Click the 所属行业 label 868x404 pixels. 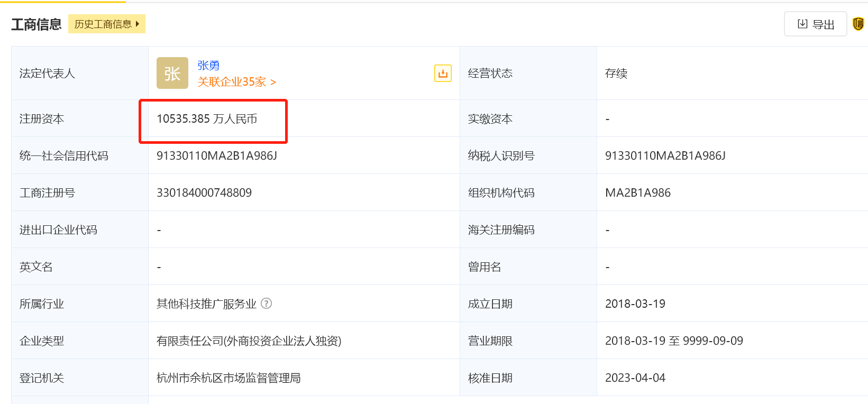(x=42, y=304)
